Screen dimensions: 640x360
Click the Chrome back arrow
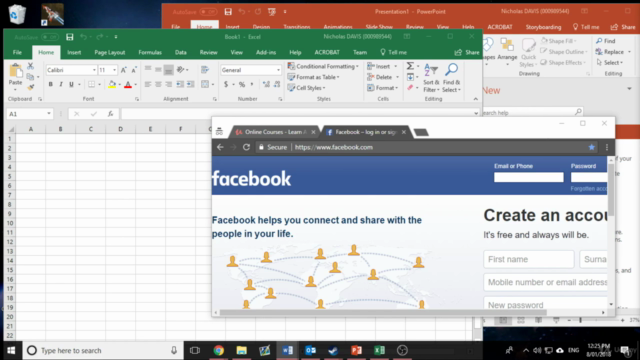220,147
